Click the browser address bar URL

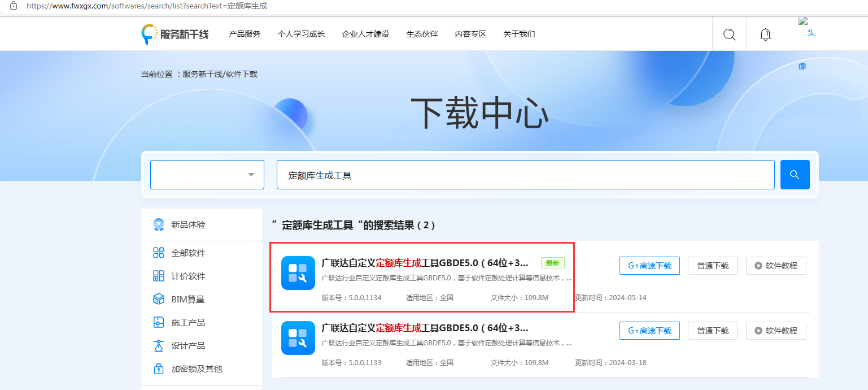tap(147, 6)
